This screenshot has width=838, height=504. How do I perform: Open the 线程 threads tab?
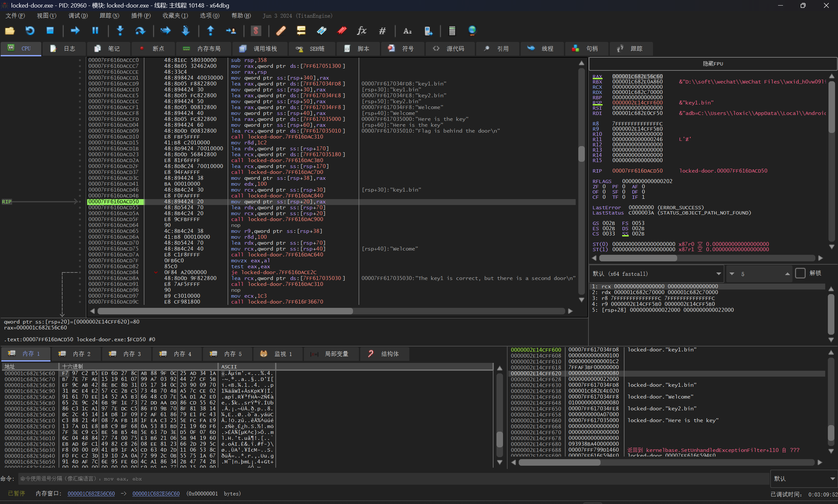[542, 48]
